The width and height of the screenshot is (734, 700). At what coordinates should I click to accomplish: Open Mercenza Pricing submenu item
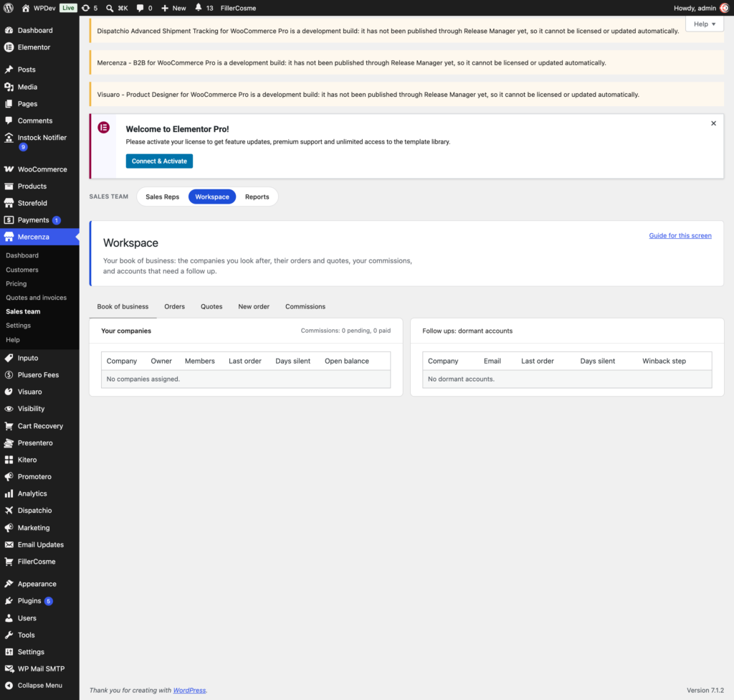pyautogui.click(x=16, y=283)
